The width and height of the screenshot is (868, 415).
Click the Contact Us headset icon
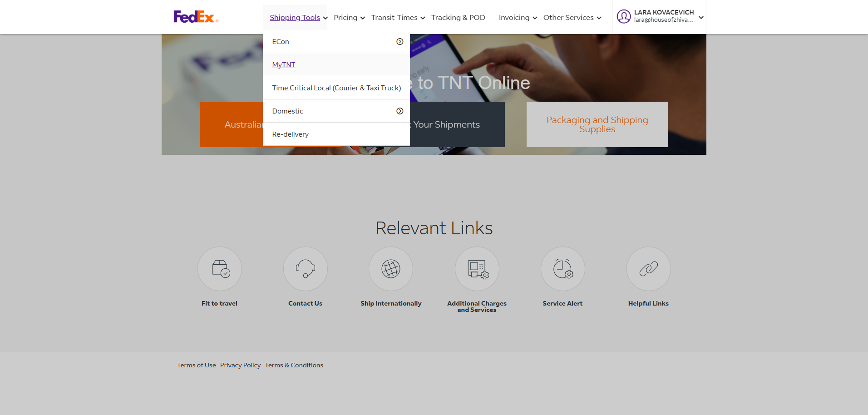[305, 269]
